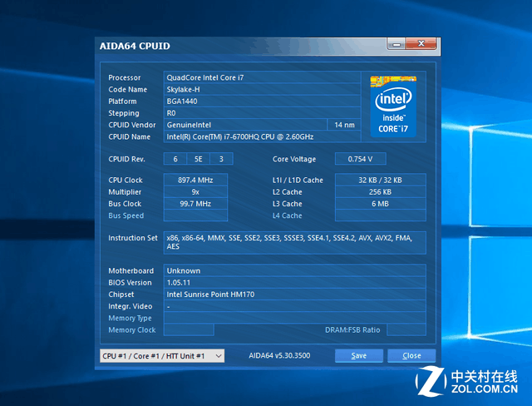Click the Multiplier value 9x

195,192
